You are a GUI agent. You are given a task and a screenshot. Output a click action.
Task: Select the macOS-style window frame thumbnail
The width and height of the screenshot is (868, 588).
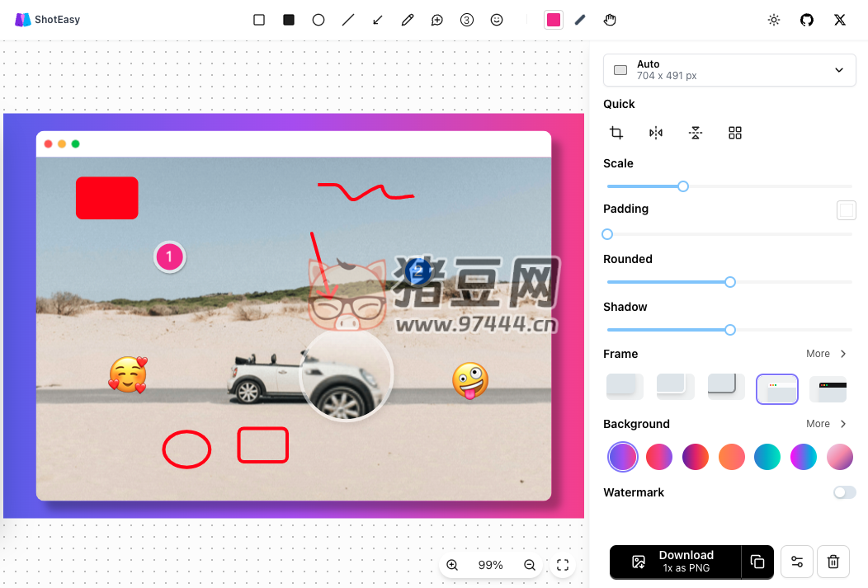[x=777, y=388]
